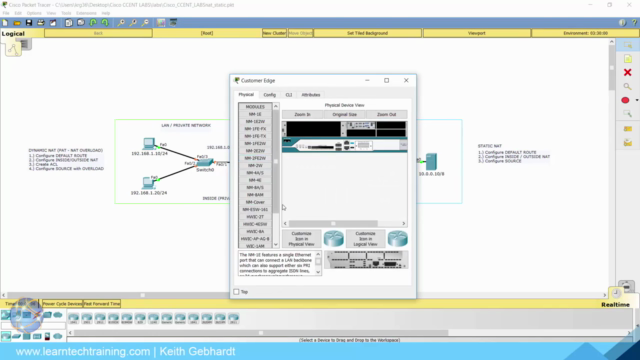Click the modules list scroll-up arrow

pos(276,107)
